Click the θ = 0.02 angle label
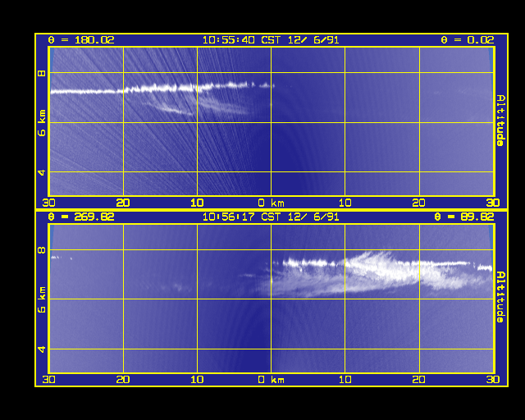The height and width of the screenshot is (420, 525). click(x=467, y=40)
